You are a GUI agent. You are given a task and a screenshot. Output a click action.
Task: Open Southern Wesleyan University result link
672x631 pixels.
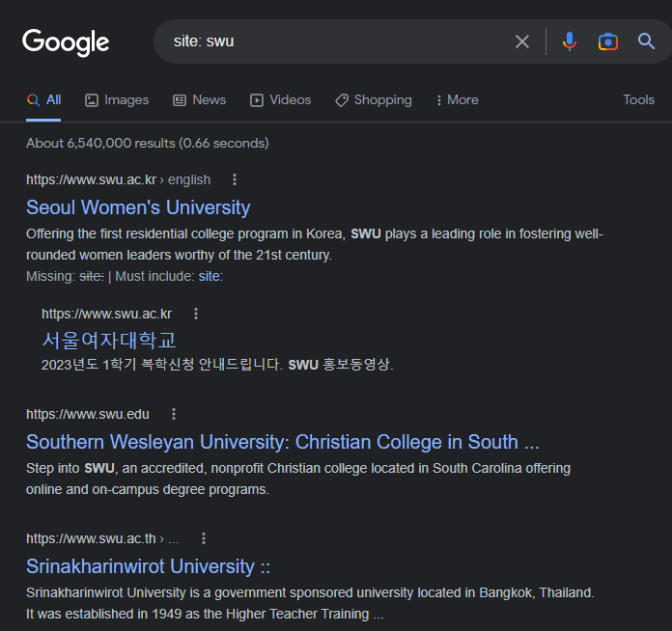click(283, 442)
